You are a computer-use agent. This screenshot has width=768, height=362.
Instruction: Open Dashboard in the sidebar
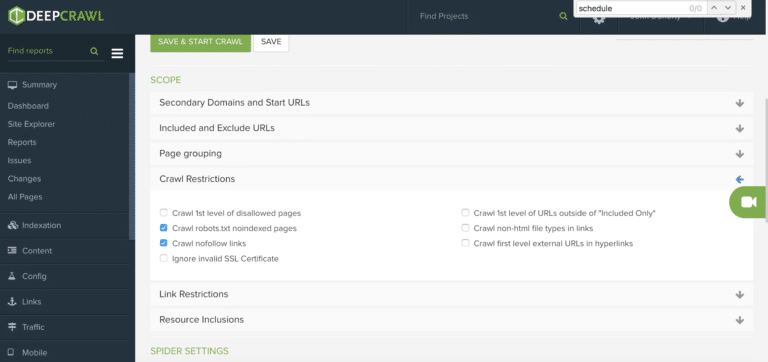(x=28, y=106)
